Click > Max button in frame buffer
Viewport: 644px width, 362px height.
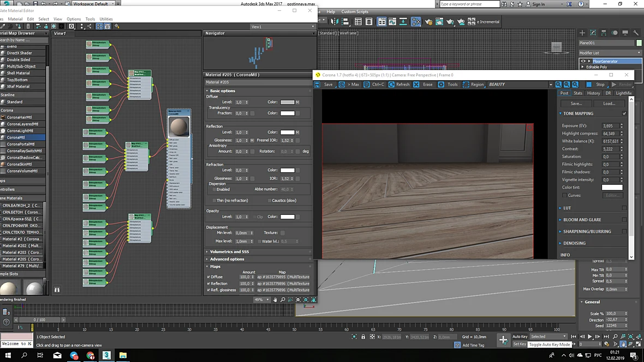349,85
